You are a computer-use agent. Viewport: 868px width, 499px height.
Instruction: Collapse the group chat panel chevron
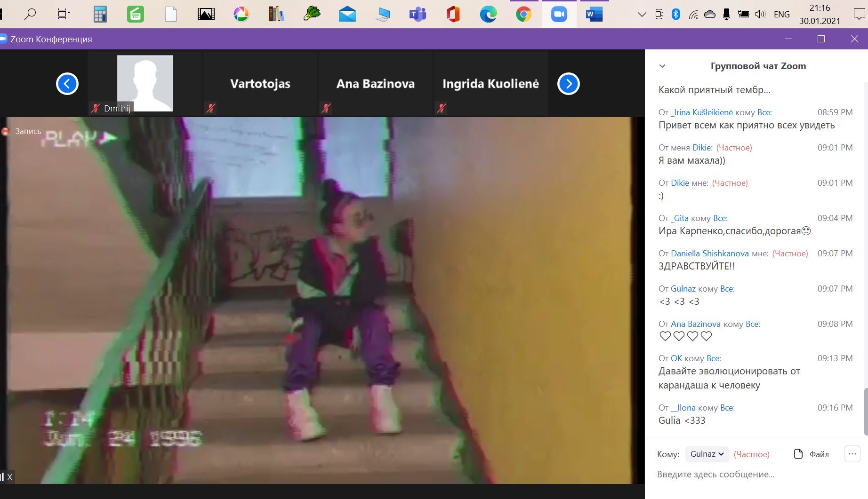tap(662, 66)
